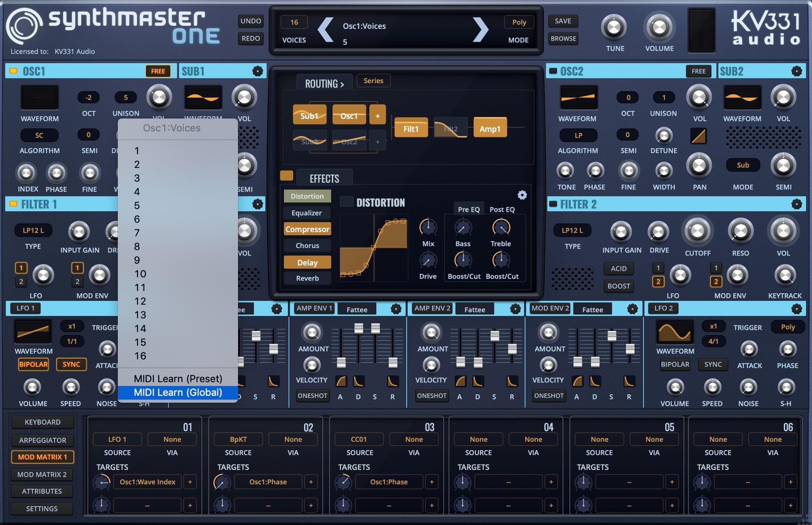Open the Distortion effect settings gear
812x525 pixels.
coord(523,195)
